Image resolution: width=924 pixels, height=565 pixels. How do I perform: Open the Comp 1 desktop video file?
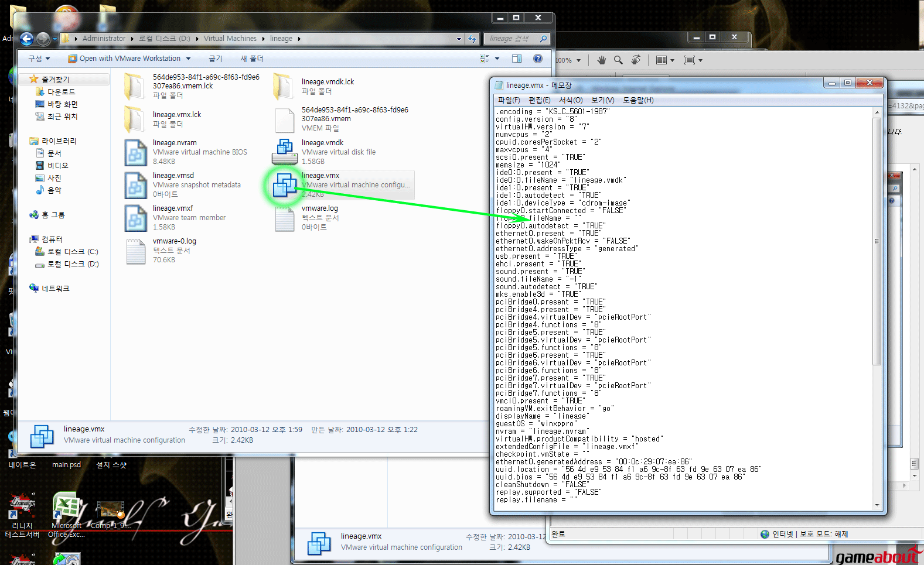coord(111,514)
